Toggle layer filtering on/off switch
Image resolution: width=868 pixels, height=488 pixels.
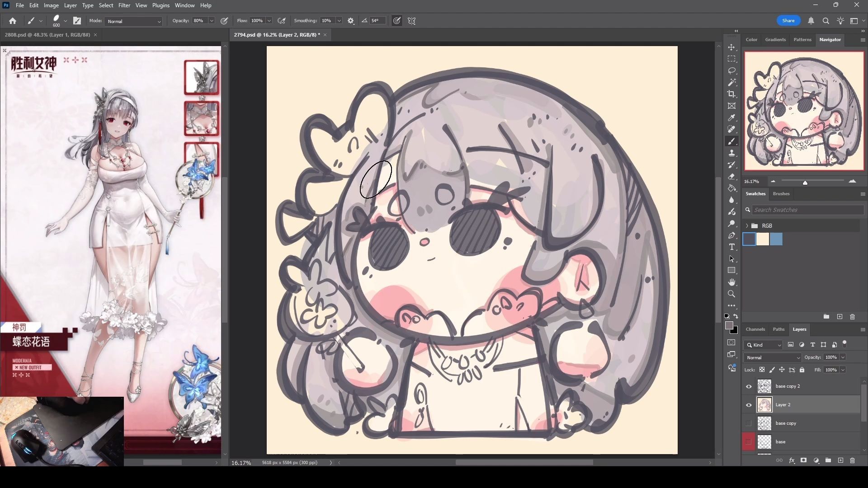click(844, 344)
